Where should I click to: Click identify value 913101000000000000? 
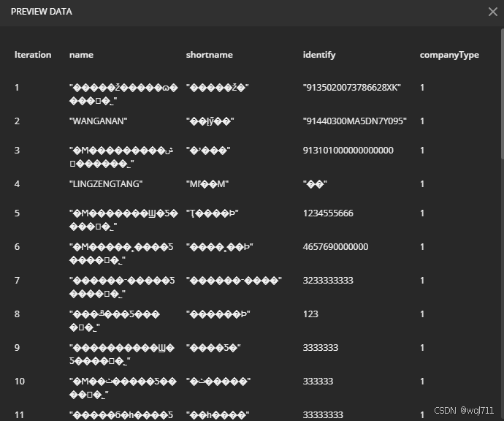pyautogui.click(x=348, y=150)
